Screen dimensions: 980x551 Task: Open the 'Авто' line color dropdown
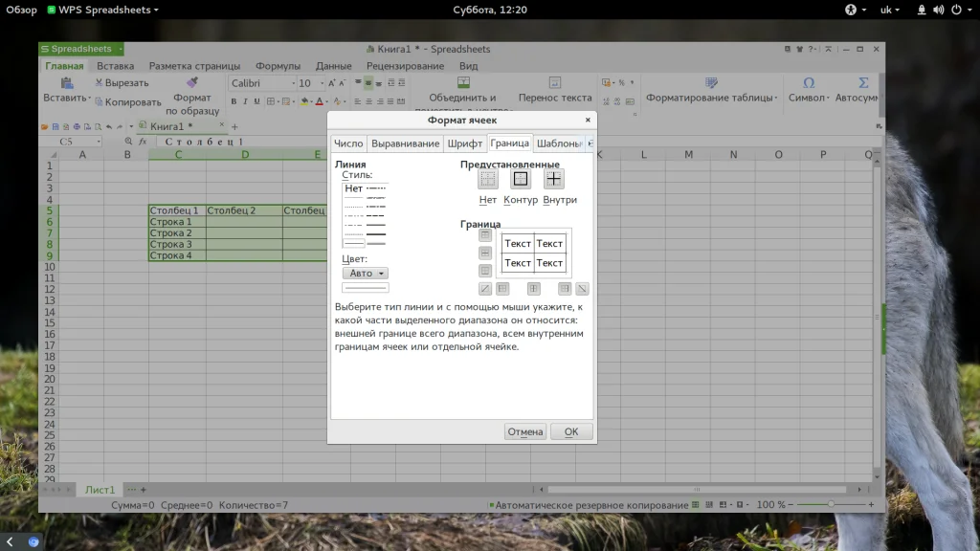[x=366, y=274]
